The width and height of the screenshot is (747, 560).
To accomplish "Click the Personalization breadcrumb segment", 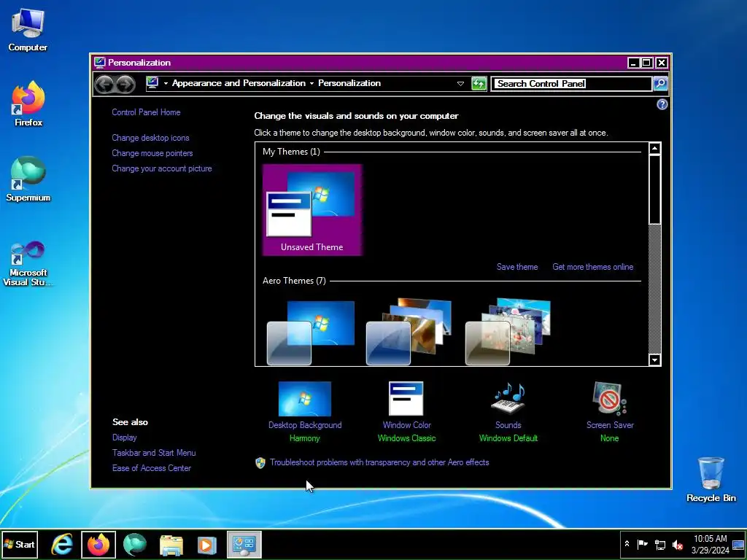I will 349,83.
